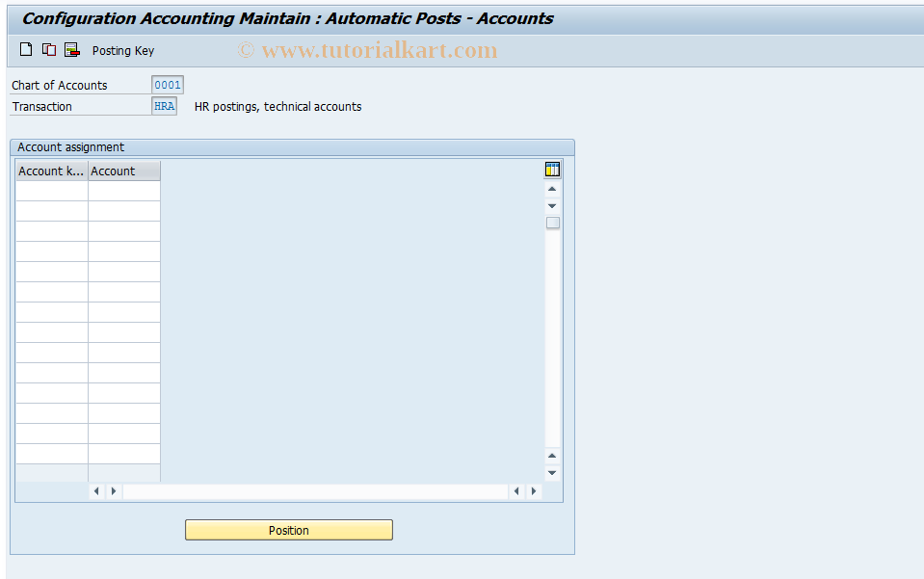The height and width of the screenshot is (579, 924).
Task: Click the scroll-down arrow beneath the top up arrow
Action: click(552, 206)
